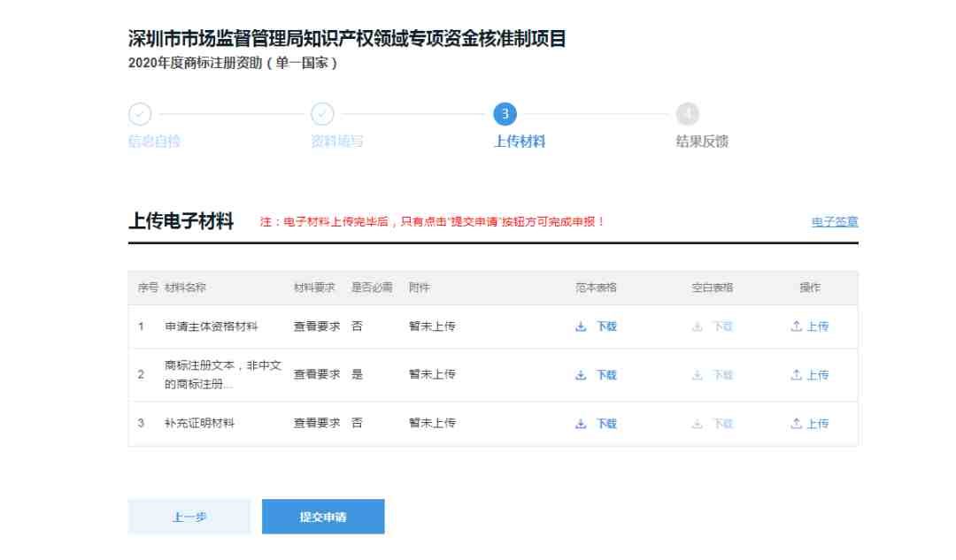Click the 商标注册文本 material name cell
Screen dimensions: 956x560
tap(223, 375)
